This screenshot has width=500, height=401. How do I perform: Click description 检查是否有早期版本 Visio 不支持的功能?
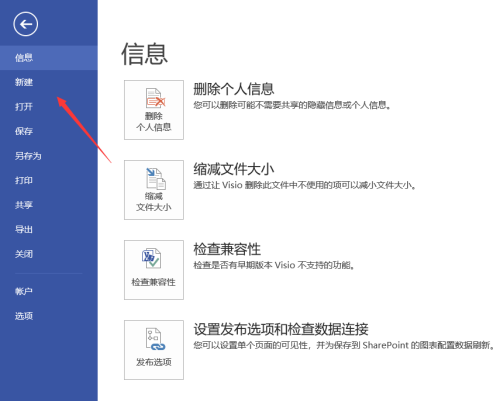(273, 265)
